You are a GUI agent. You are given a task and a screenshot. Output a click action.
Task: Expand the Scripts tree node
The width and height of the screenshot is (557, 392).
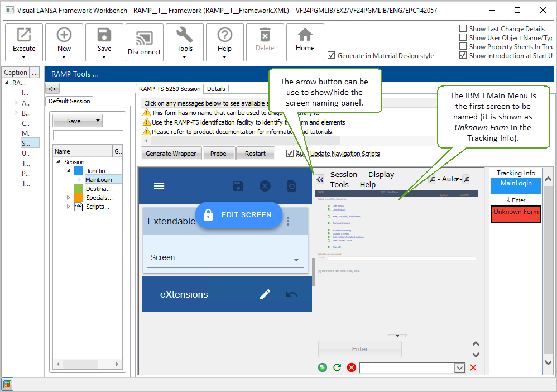(68, 207)
